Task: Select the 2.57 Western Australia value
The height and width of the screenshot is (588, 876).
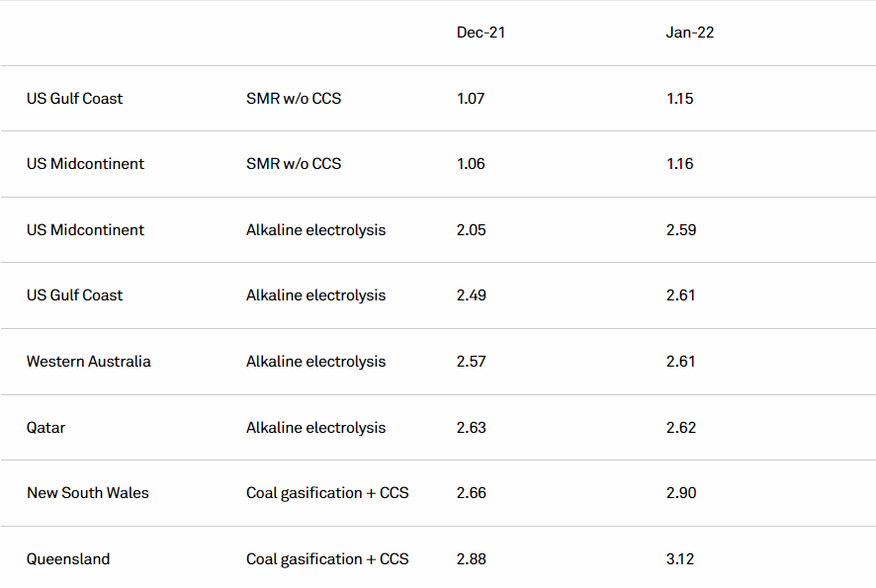Action: pos(472,362)
